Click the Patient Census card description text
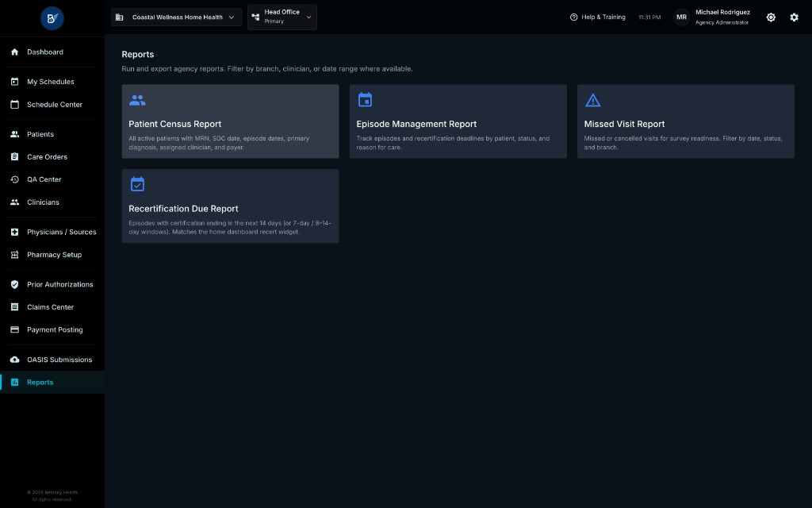812x508 pixels. [x=219, y=143]
